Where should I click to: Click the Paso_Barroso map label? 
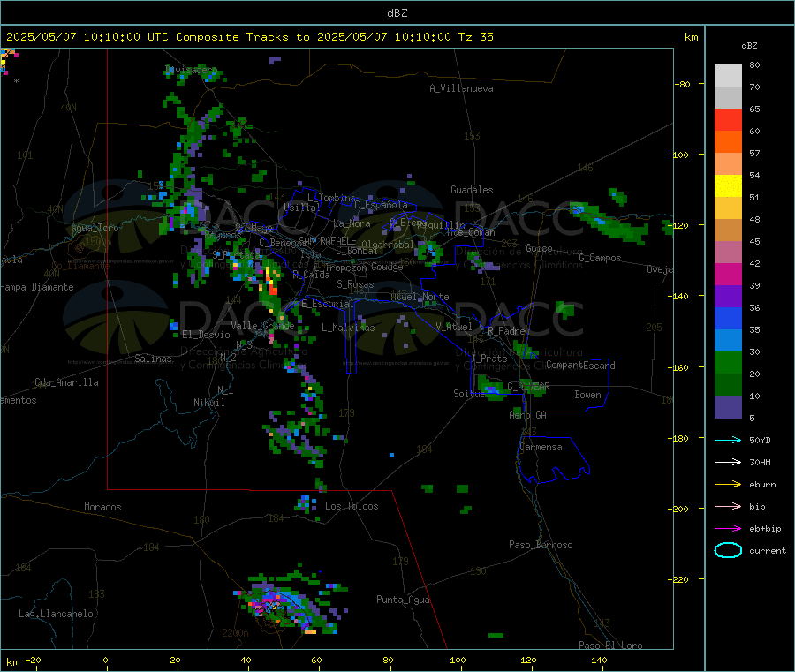[x=541, y=545]
